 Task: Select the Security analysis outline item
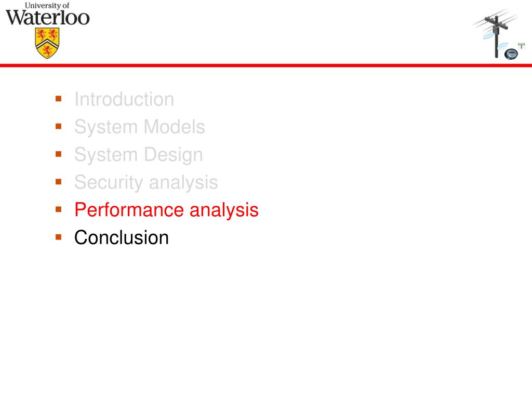[x=146, y=182]
